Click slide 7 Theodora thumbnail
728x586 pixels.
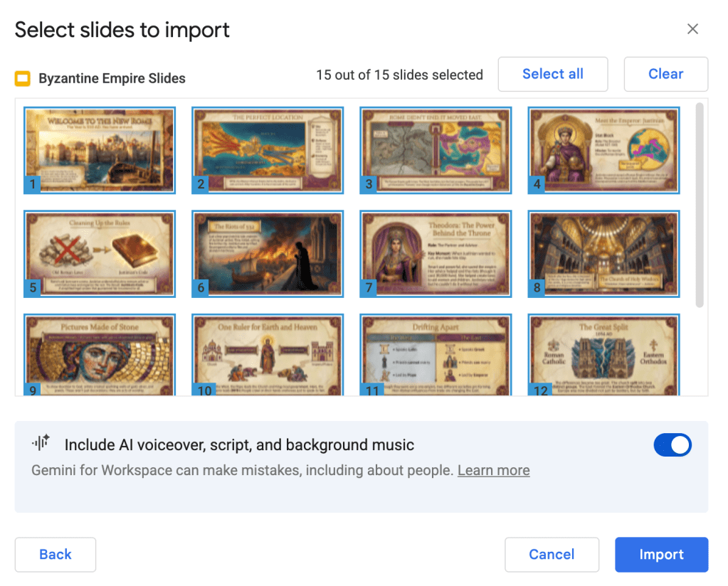click(436, 253)
